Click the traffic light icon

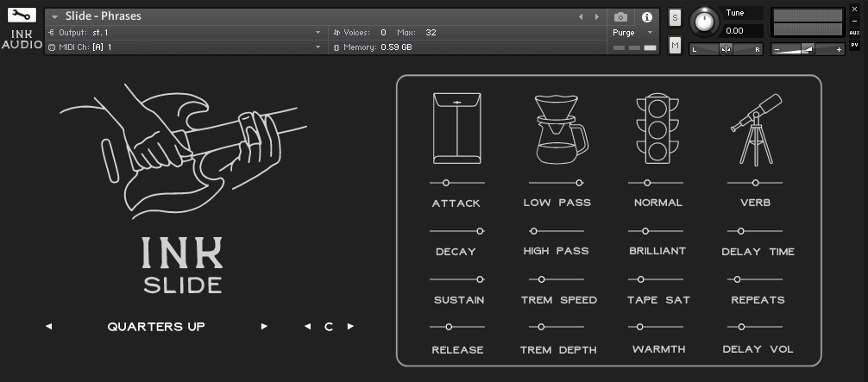tap(657, 128)
